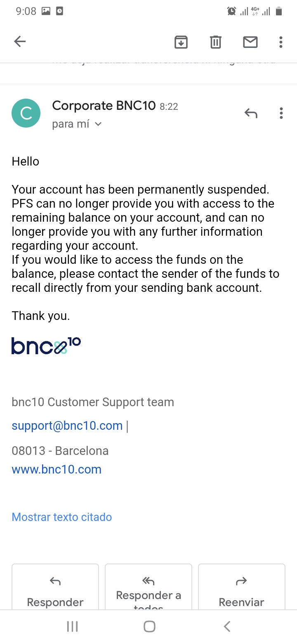297x644 pixels.
Task: Tap the Corporate BNC10 sender name
Action: (x=104, y=106)
